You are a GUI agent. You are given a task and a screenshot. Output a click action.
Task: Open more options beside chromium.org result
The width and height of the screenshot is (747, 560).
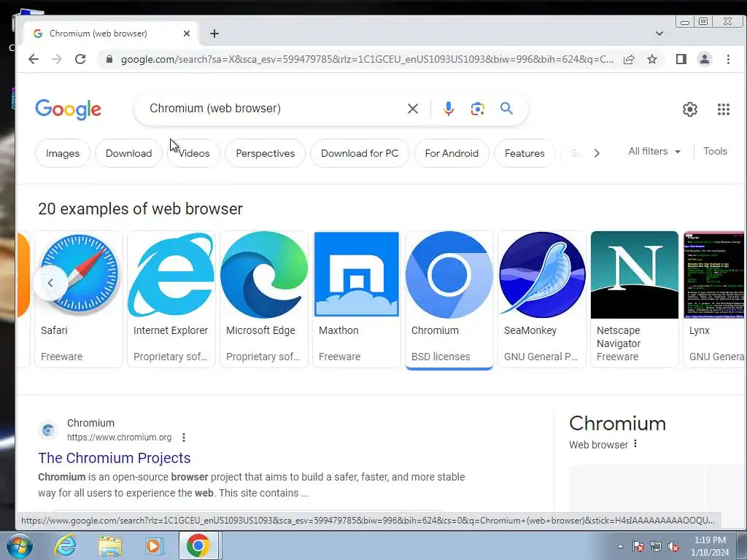pos(183,437)
